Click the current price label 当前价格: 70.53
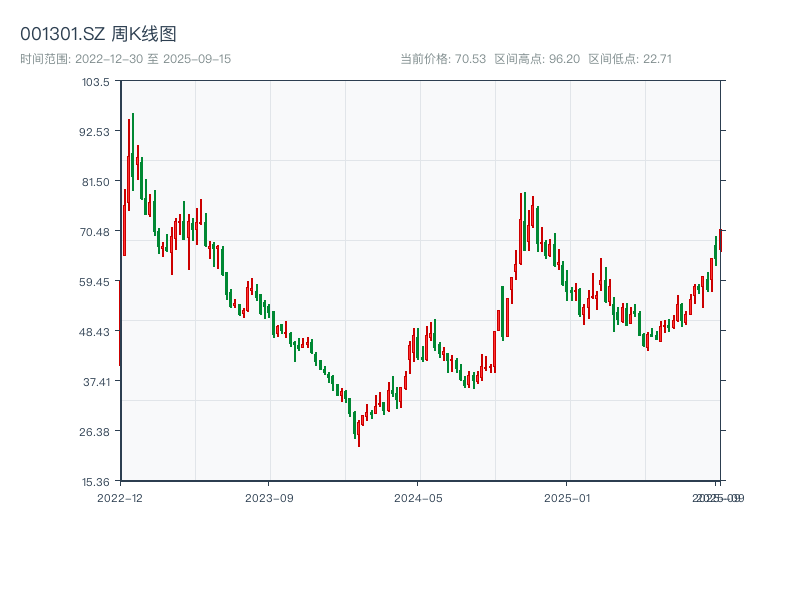Screen dimensions: 800x600 (443, 59)
